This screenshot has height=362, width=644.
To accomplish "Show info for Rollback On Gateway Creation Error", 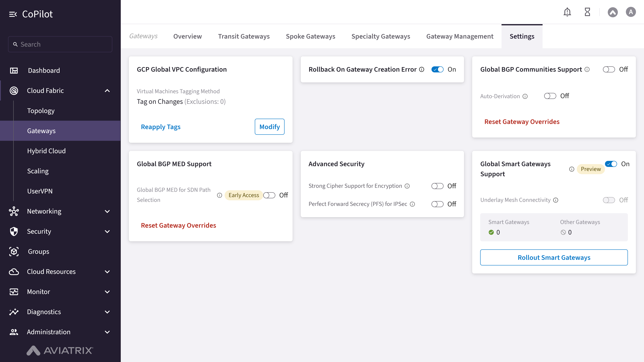I will (422, 70).
